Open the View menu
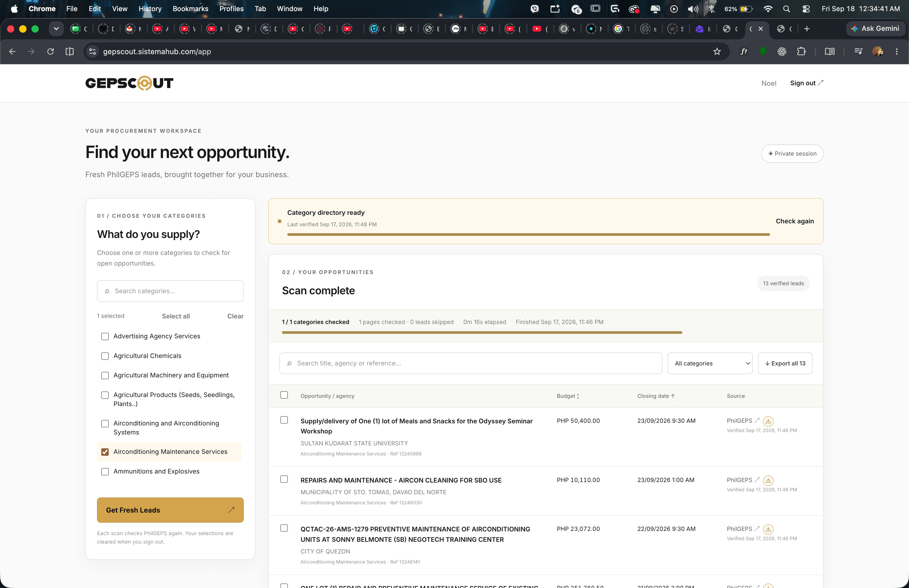Screen dimensions: 909x588 120,9
